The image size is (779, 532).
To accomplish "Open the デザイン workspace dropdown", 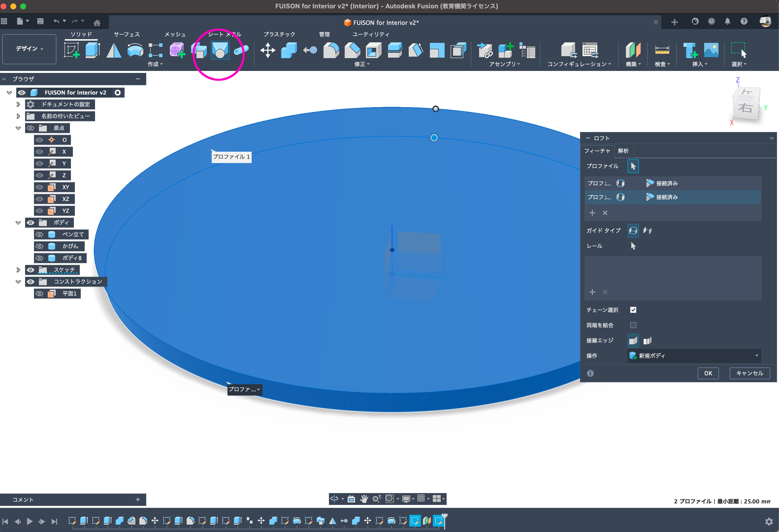I will click(x=30, y=49).
